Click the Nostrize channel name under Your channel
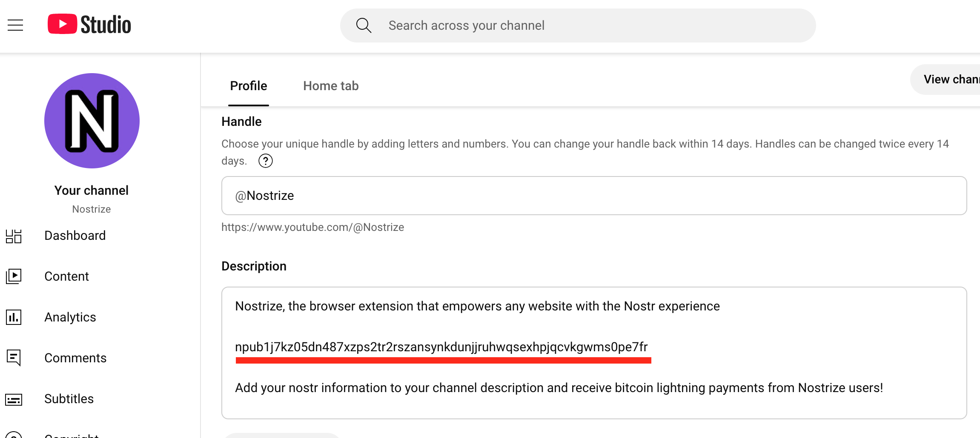The image size is (980, 438). tap(92, 209)
